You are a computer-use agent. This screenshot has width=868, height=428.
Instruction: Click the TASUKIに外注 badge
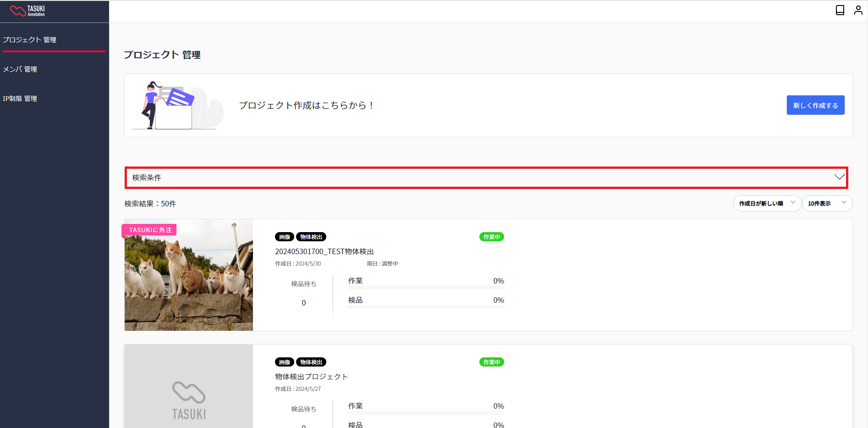pos(149,230)
